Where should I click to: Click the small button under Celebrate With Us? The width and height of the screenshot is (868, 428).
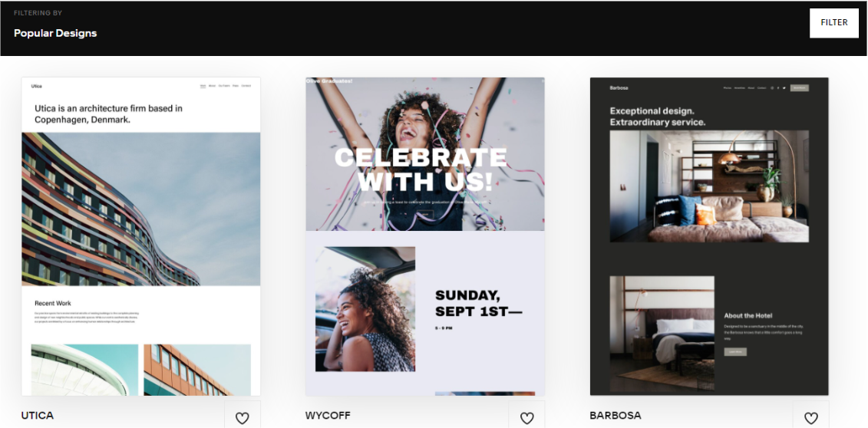(424, 215)
